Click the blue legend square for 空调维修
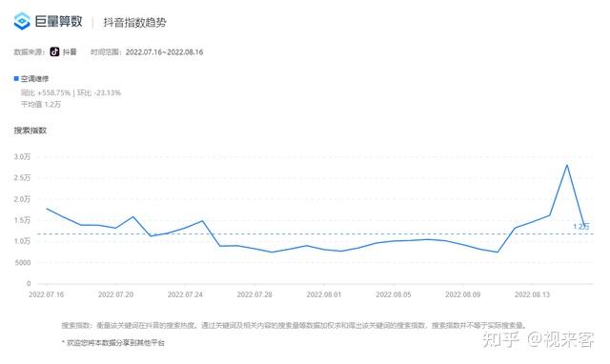610x364 pixels. point(16,78)
